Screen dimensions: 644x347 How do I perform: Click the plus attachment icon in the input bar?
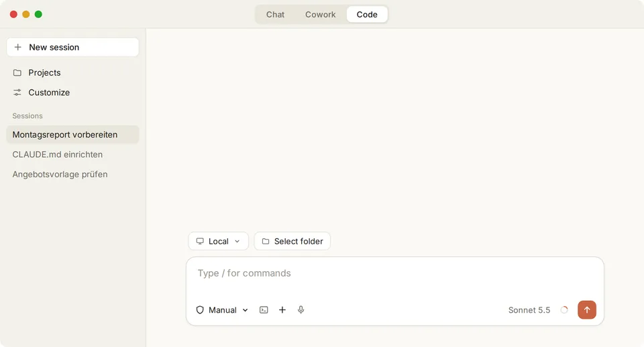(282, 310)
